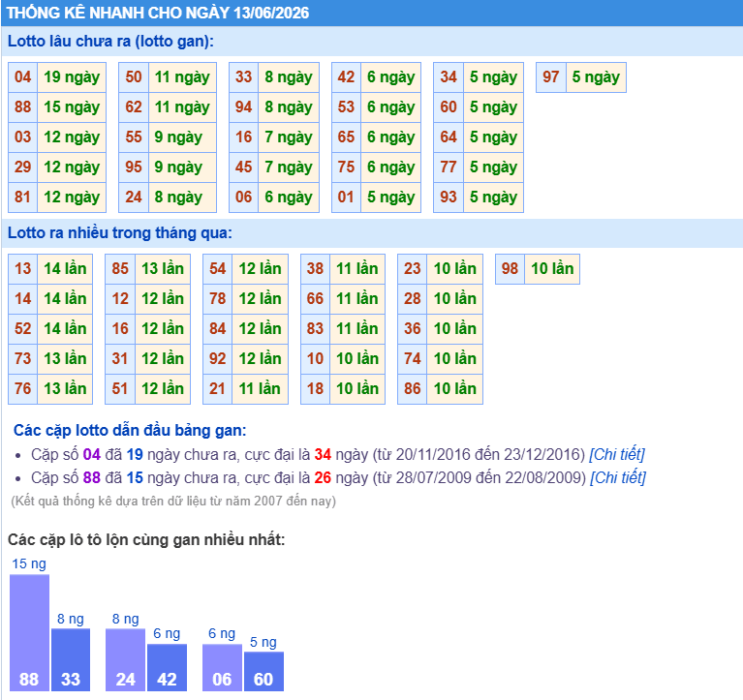Click frequent number 13 cell
This screenshot has width=743, height=700.
22,269
